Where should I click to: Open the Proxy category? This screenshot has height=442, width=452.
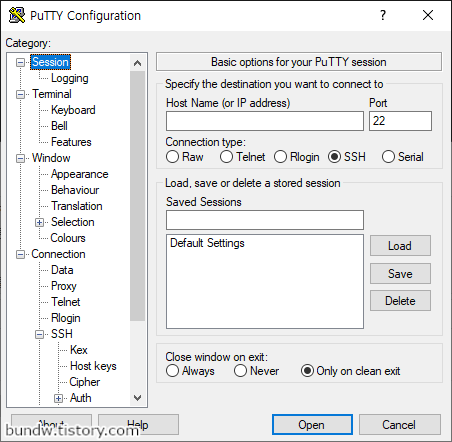[x=64, y=286]
